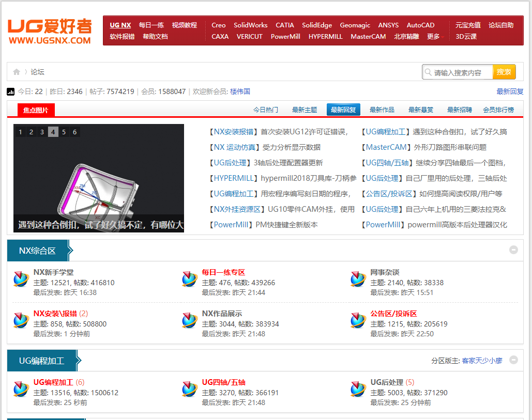Select the 焦点图片 red tab

point(36,110)
